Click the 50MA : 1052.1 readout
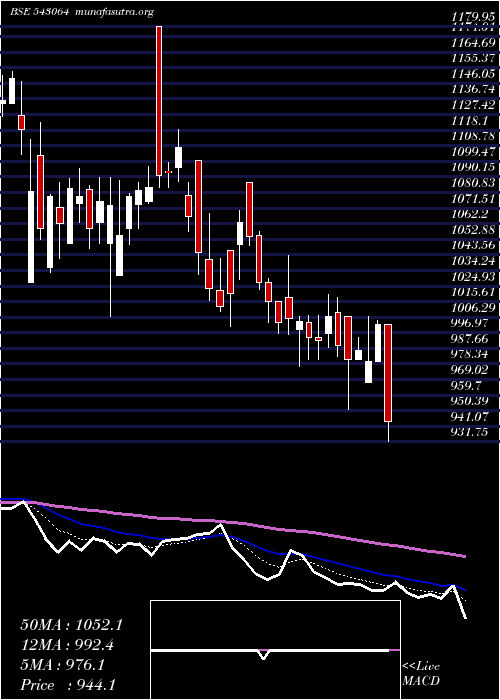The height and width of the screenshot is (700, 500). click(x=71, y=625)
